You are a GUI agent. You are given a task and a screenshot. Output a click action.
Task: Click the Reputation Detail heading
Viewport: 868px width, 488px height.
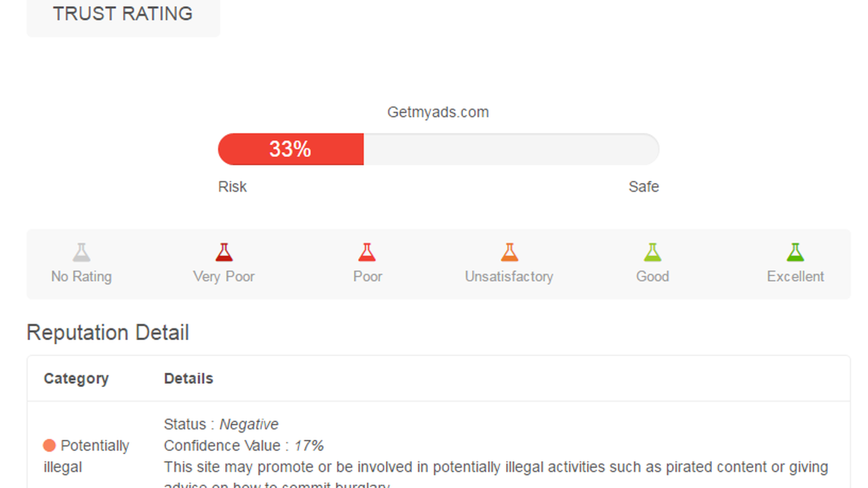[x=108, y=333]
